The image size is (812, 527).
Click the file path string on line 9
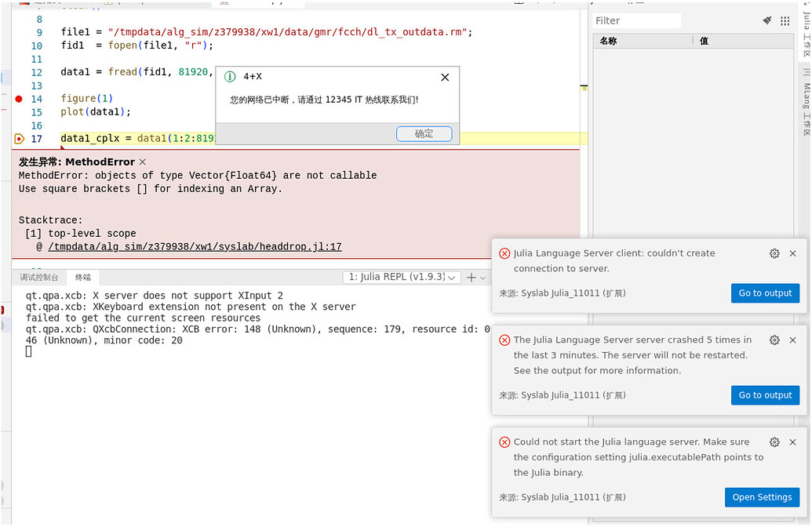tap(287, 32)
